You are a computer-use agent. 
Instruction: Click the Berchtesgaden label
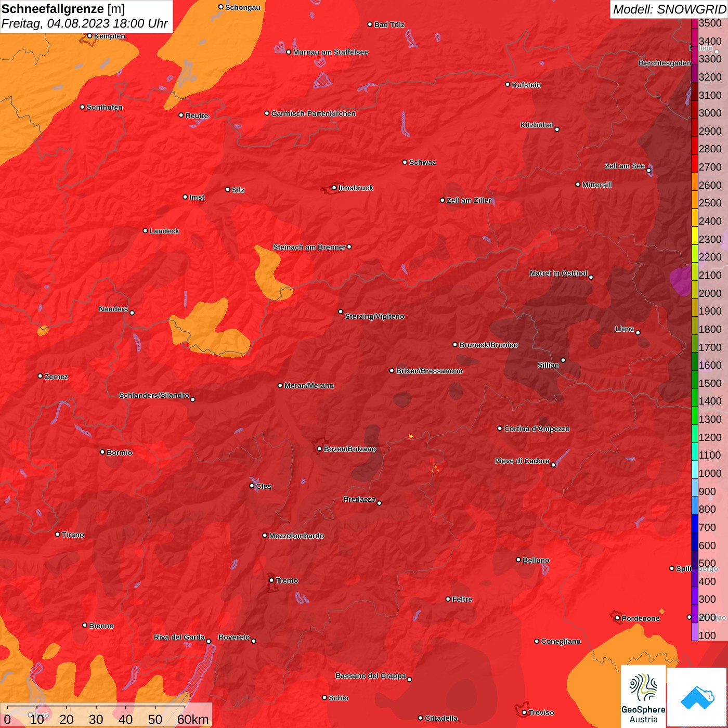[x=665, y=63]
